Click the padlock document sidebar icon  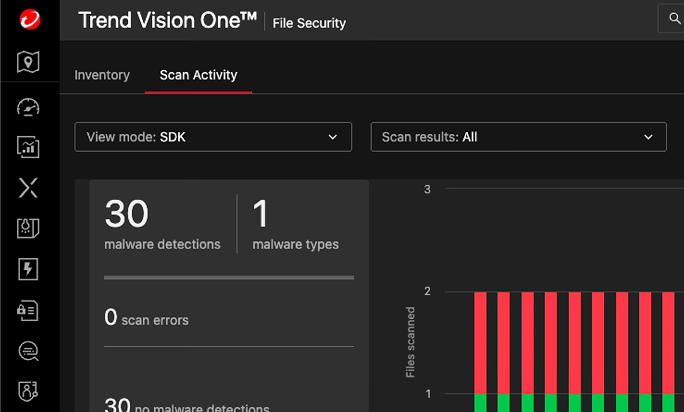29,310
